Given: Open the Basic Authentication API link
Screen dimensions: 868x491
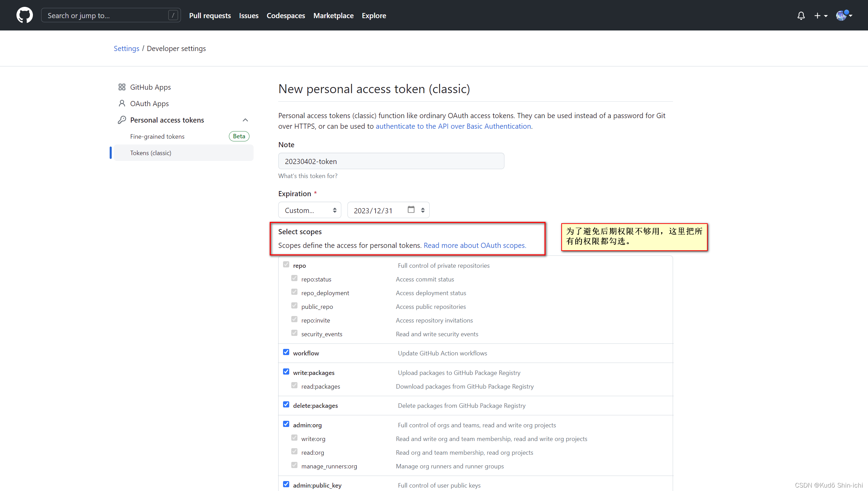Looking at the screenshot, I should point(453,126).
